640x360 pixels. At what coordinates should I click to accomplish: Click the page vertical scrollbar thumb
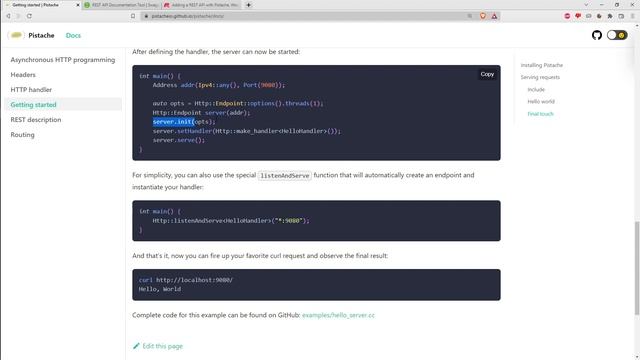tap(636, 268)
